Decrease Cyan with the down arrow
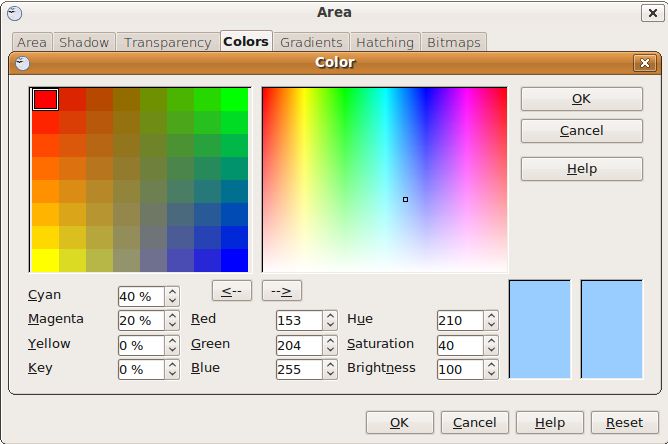Screen dimensions: 668x444 coord(172,301)
